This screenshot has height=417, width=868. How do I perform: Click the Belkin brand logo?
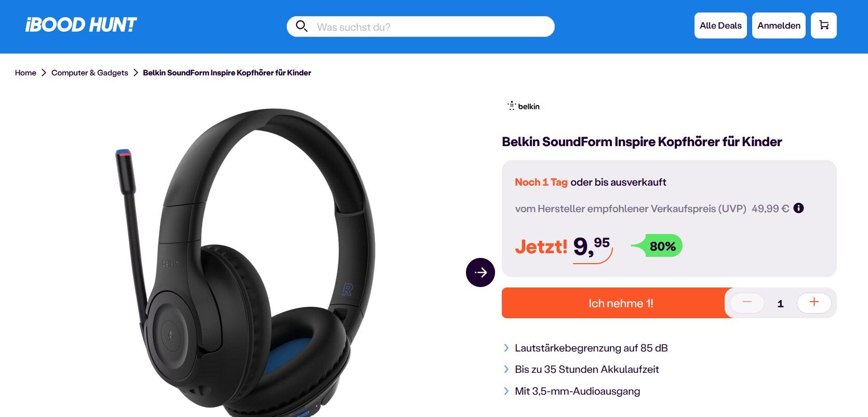point(524,106)
